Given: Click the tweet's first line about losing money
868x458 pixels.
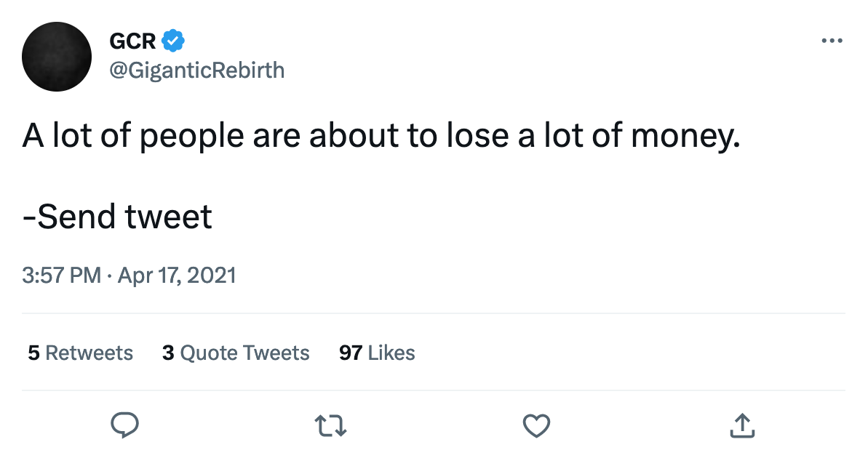Looking at the screenshot, I should coord(381,137).
